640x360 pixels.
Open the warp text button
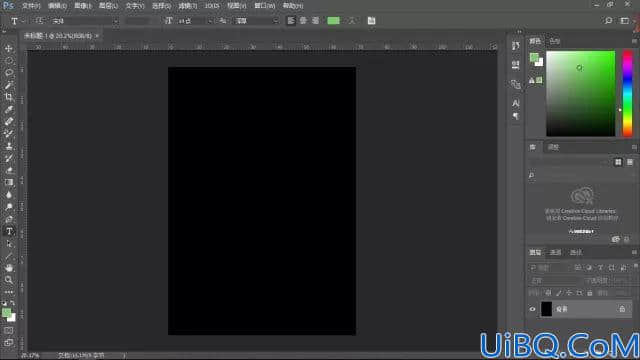coord(352,21)
